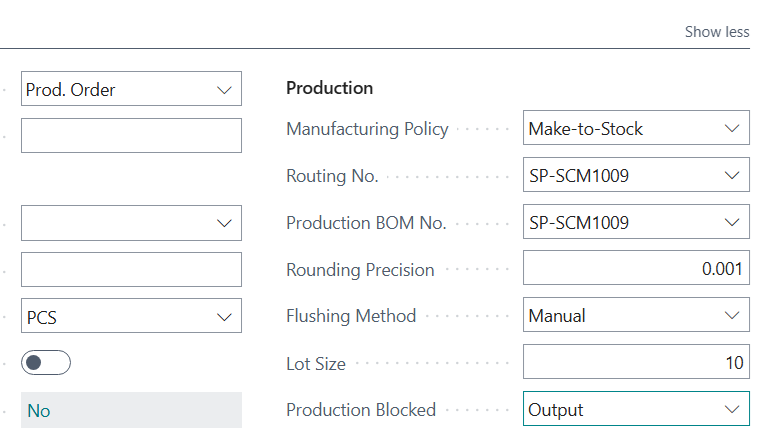Click the empty text field above PCS

click(131, 269)
